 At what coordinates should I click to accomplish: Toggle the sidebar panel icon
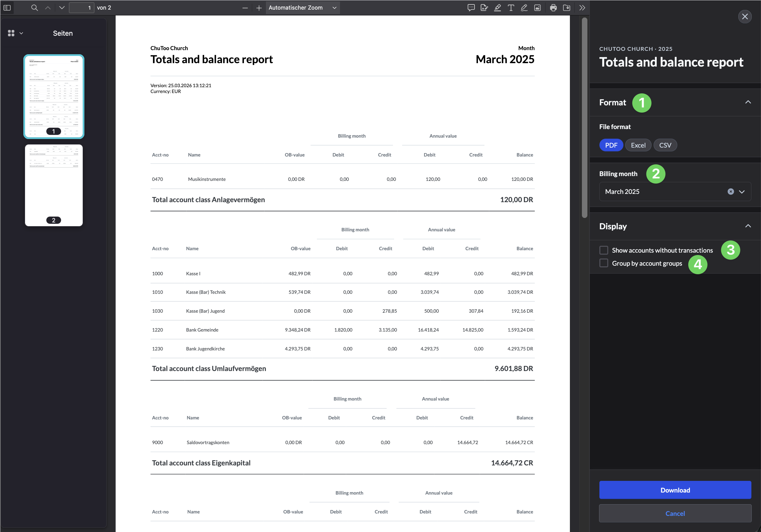[x=7, y=8]
